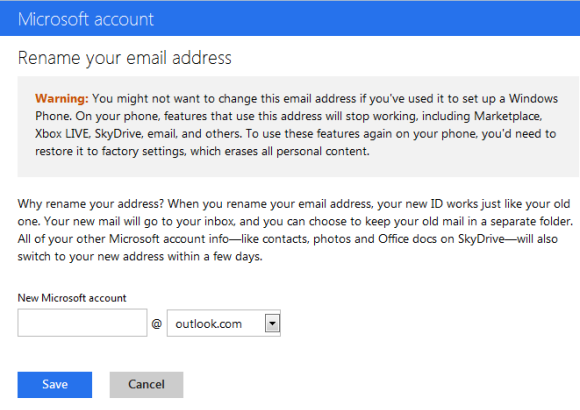Expand the domain list with arrow button
580x410 pixels.
click(x=273, y=323)
